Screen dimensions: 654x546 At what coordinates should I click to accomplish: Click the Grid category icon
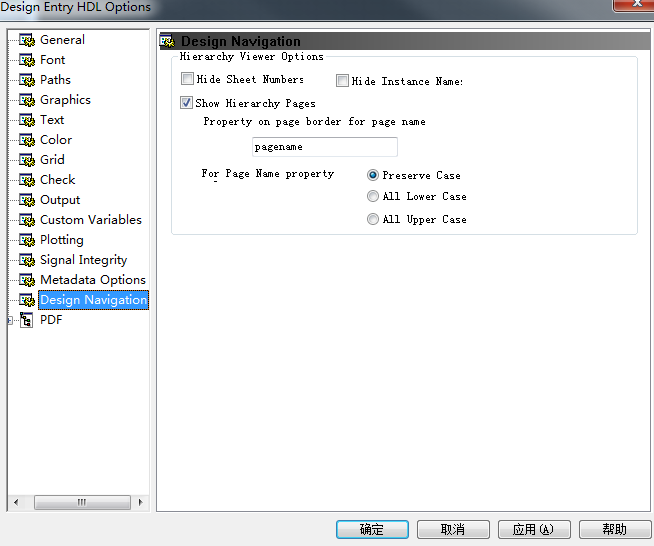pyautogui.click(x=27, y=160)
